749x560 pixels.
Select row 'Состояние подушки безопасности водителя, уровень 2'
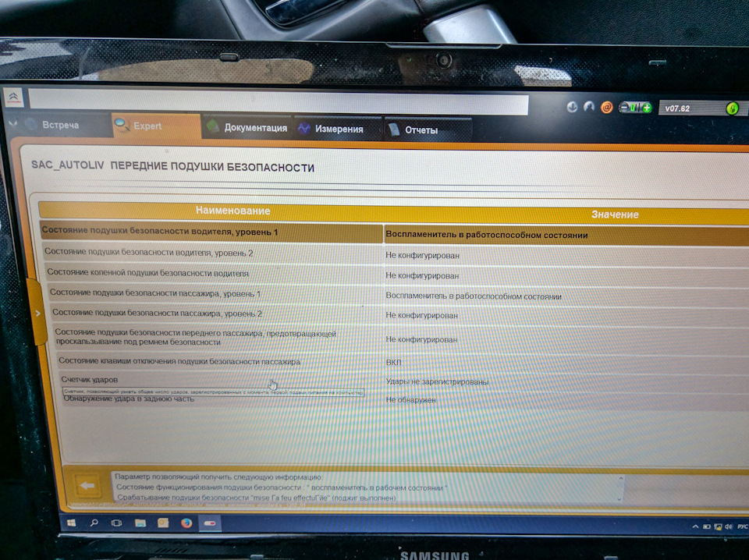[x=396, y=254]
